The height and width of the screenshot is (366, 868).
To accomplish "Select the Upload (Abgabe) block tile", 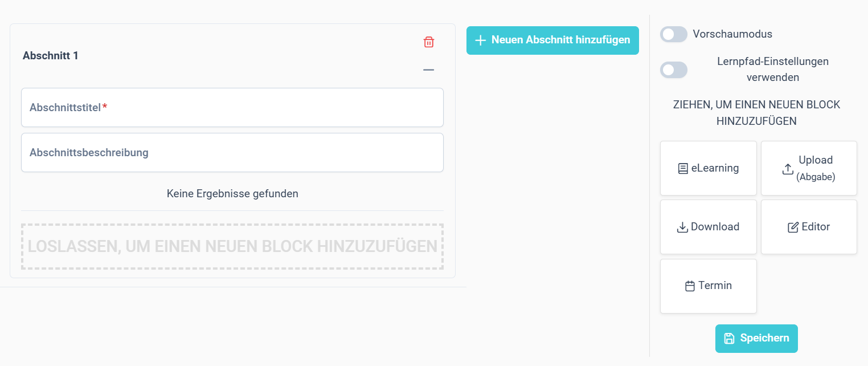I will click(x=809, y=168).
